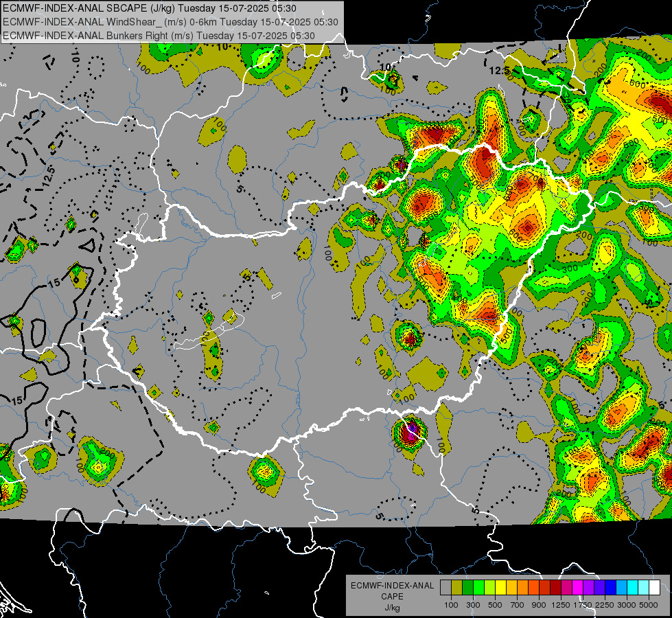Click the legend tick value 1250
Screen dimensions: 672x618
tap(561, 605)
